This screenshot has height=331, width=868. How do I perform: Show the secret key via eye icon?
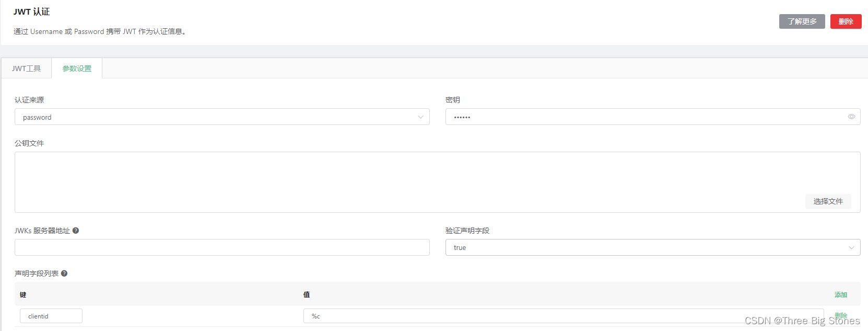851,117
